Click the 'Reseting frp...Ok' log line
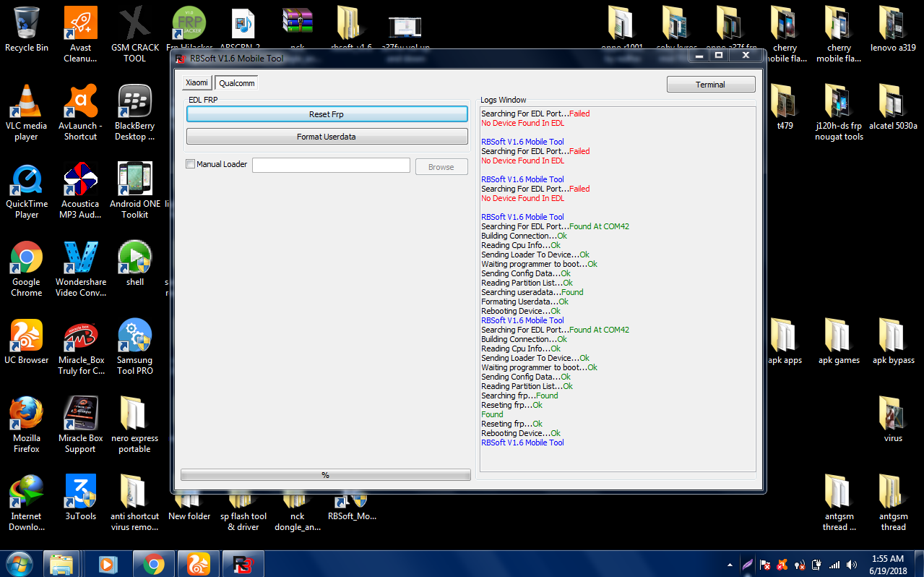The width and height of the screenshot is (924, 577). [511, 405]
